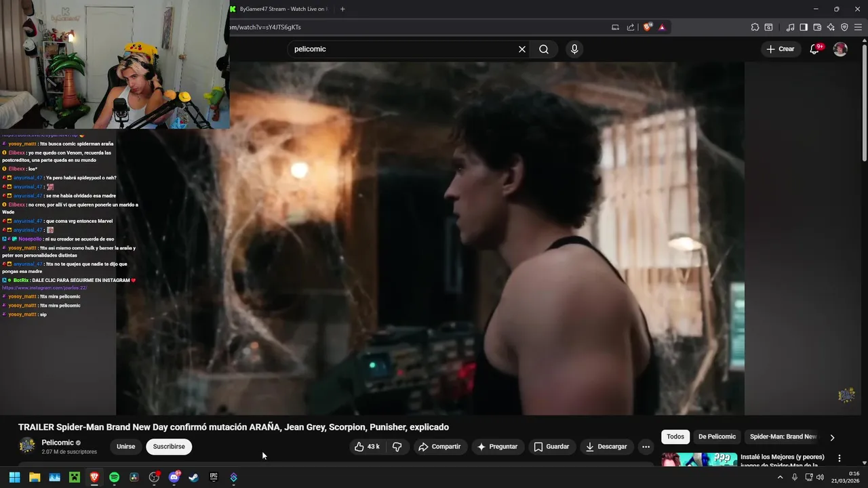This screenshot has width=868, height=488.
Task: Click the channel watermark in video corner
Action: click(x=846, y=395)
